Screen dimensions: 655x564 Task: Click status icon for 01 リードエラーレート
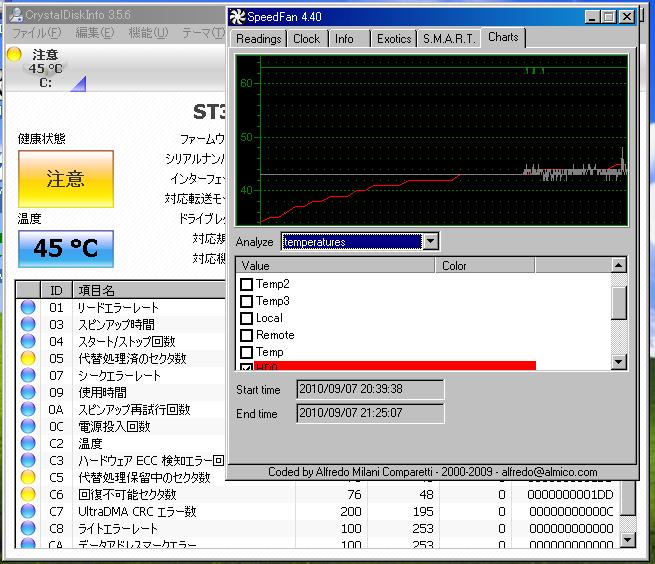click(28, 307)
